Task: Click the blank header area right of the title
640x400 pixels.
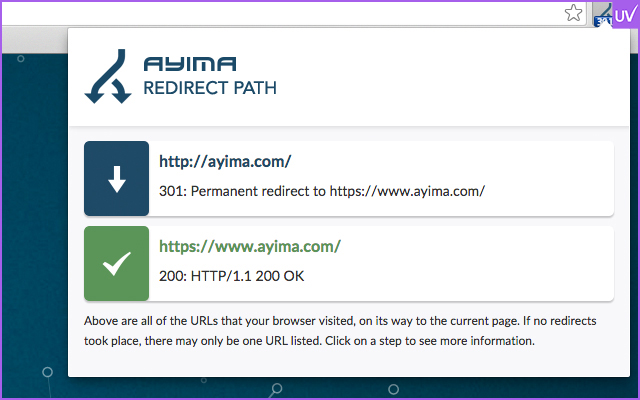Action: (x=450, y=76)
